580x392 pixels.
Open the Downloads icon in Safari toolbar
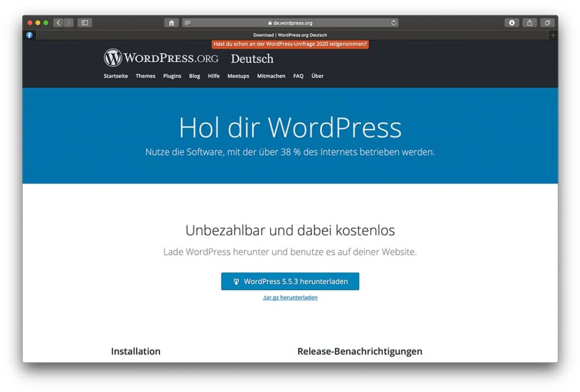pos(512,23)
